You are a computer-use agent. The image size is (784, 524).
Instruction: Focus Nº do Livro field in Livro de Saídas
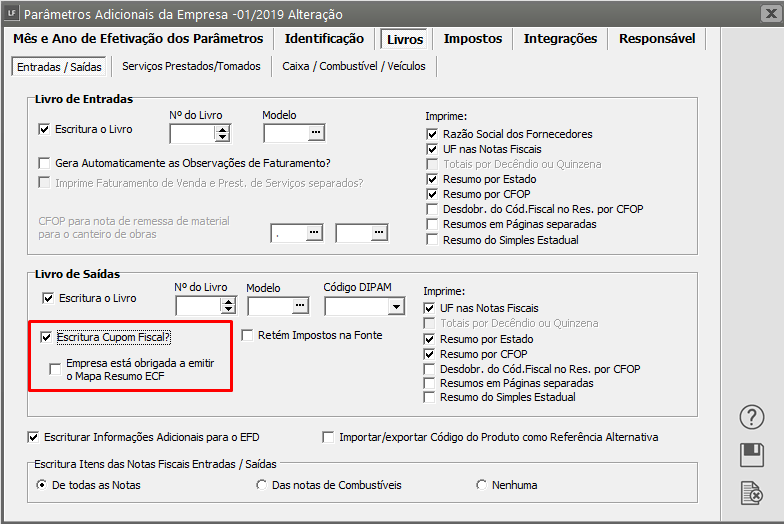198,306
